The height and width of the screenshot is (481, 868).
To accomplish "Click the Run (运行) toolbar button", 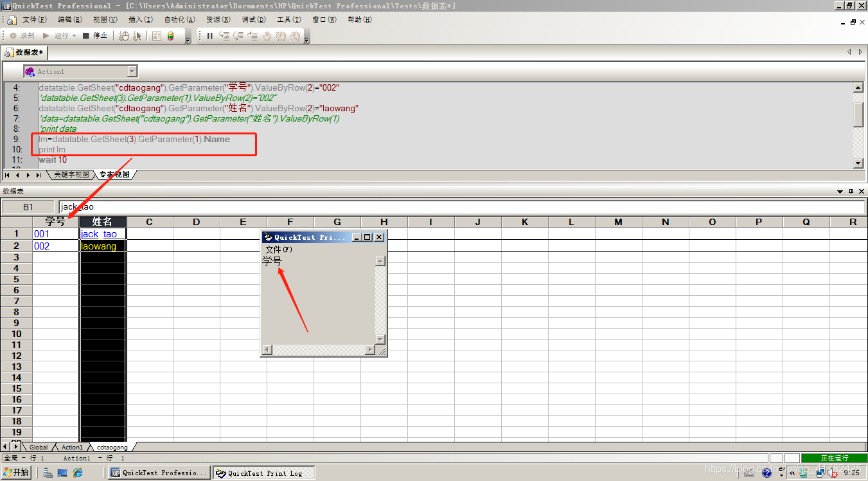I will tap(55, 36).
